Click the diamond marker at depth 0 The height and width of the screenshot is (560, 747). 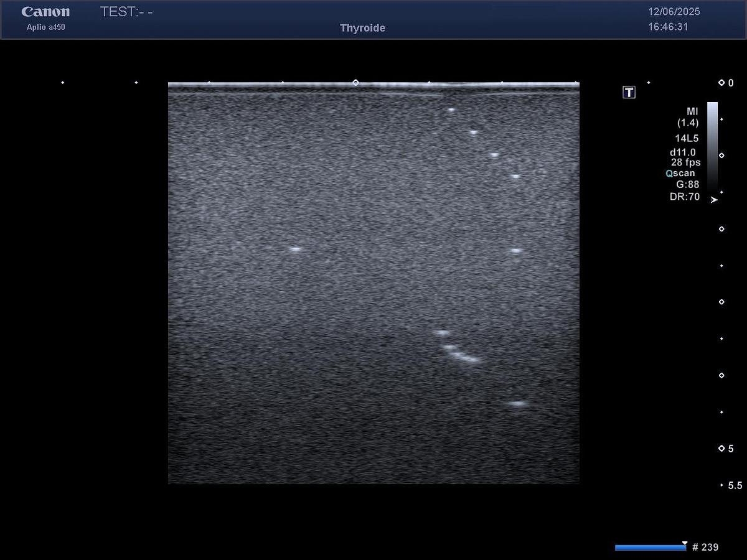pyautogui.click(x=721, y=83)
